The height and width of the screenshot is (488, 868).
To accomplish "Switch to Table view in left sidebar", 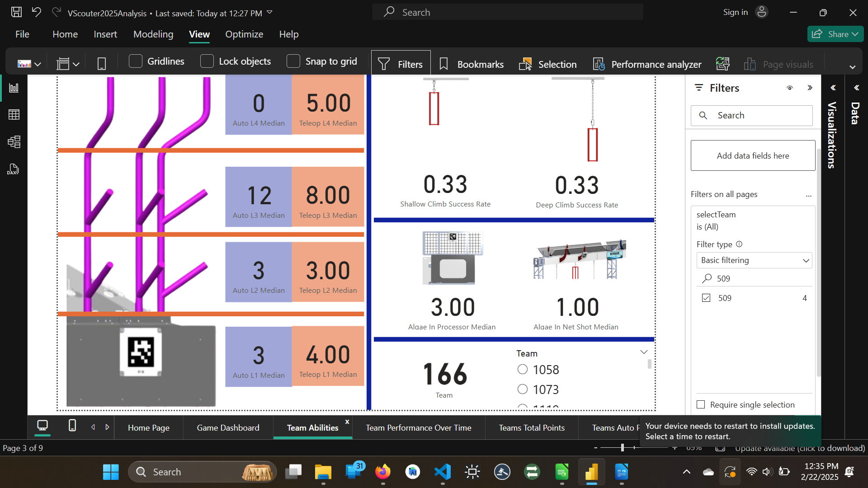I will pos(14,115).
